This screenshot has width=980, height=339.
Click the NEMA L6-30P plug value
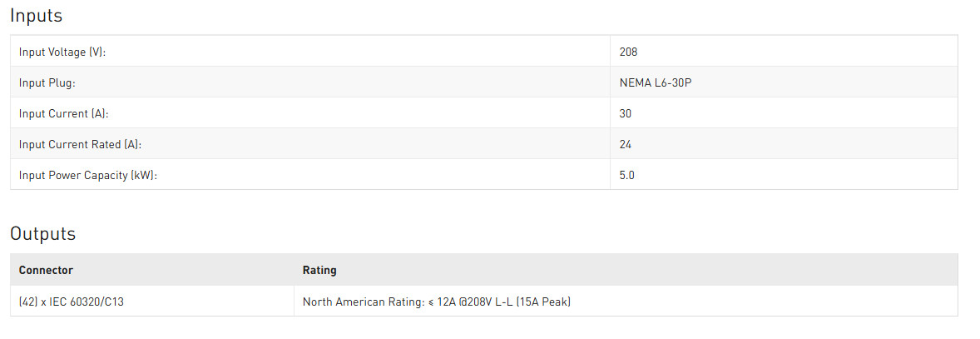[654, 82]
